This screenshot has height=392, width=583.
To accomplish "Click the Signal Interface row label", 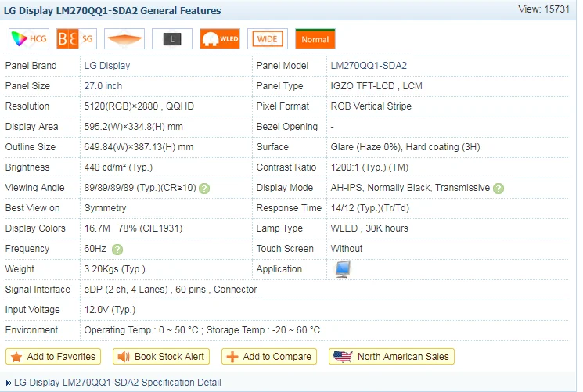I will pos(38,290).
